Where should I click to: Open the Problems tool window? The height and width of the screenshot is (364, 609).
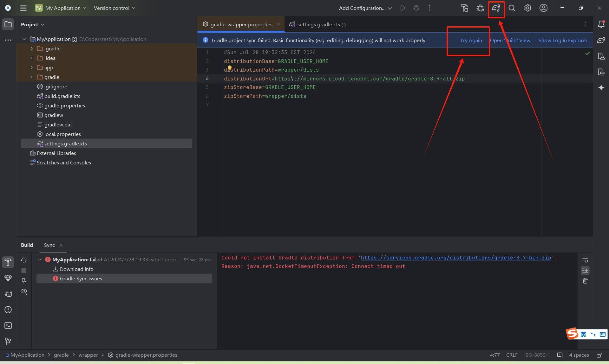8,310
